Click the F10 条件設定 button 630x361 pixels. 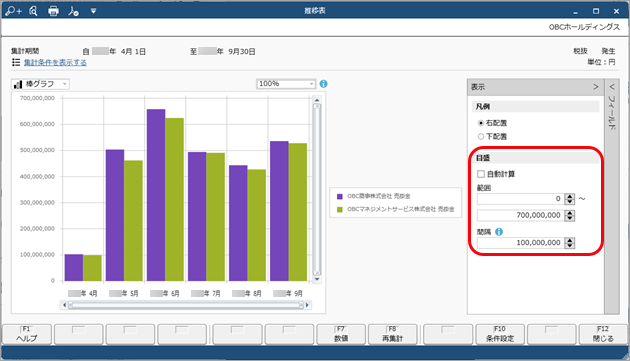tap(500, 334)
